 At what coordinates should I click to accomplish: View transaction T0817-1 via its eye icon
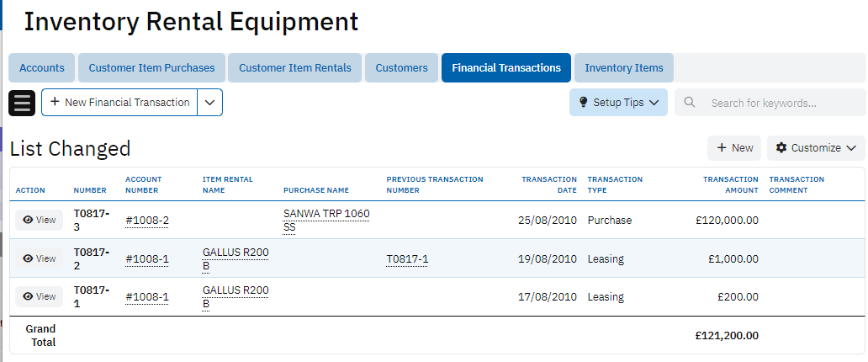point(28,297)
